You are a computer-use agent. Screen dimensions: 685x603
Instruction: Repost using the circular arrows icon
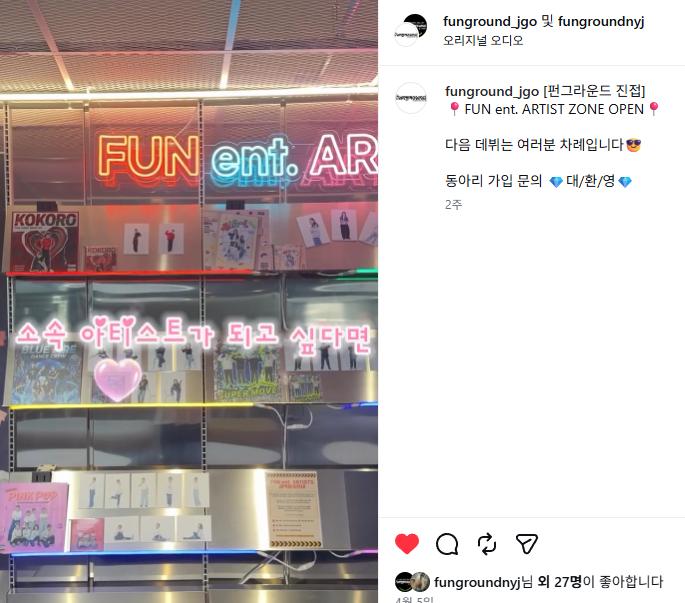487,544
